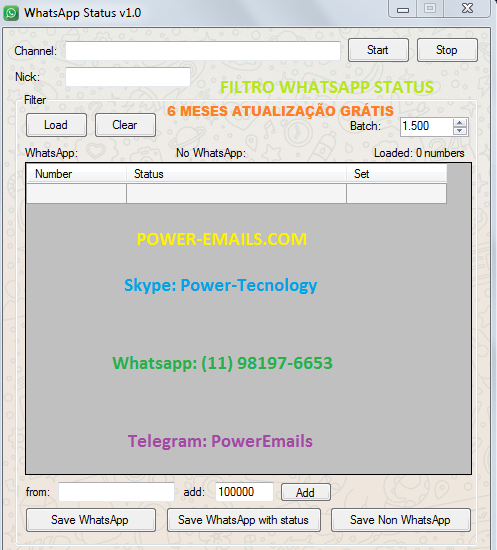497x550 pixels.
Task: Click the Set column header
Action: coord(396,174)
